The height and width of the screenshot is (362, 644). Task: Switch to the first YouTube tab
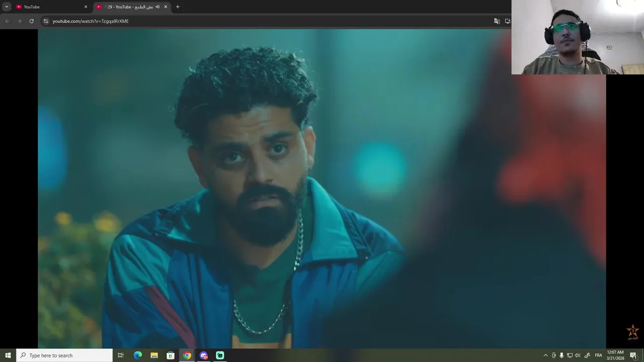(x=52, y=7)
